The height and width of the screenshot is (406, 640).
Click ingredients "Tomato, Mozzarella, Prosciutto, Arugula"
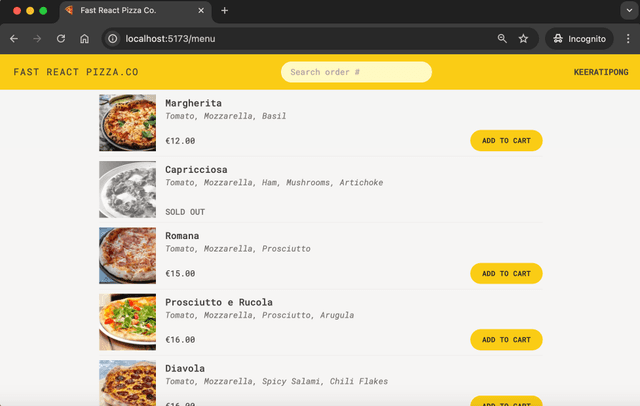click(x=260, y=315)
